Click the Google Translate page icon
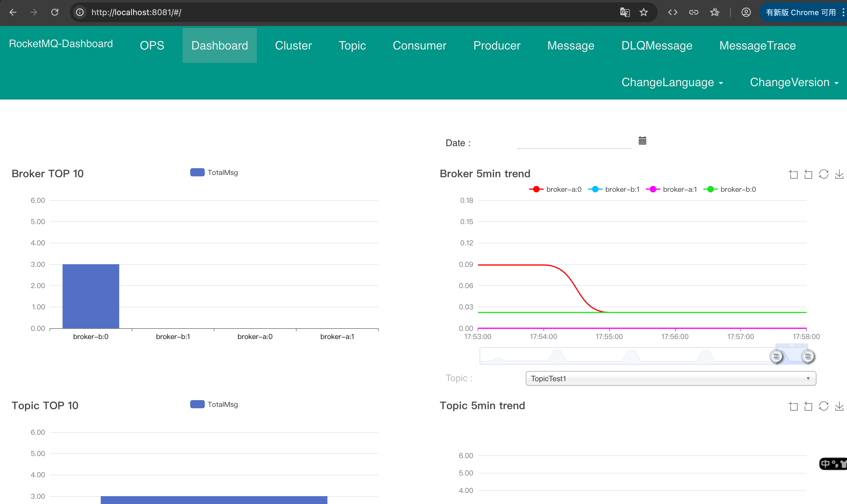This screenshot has width=847, height=504. (x=625, y=13)
